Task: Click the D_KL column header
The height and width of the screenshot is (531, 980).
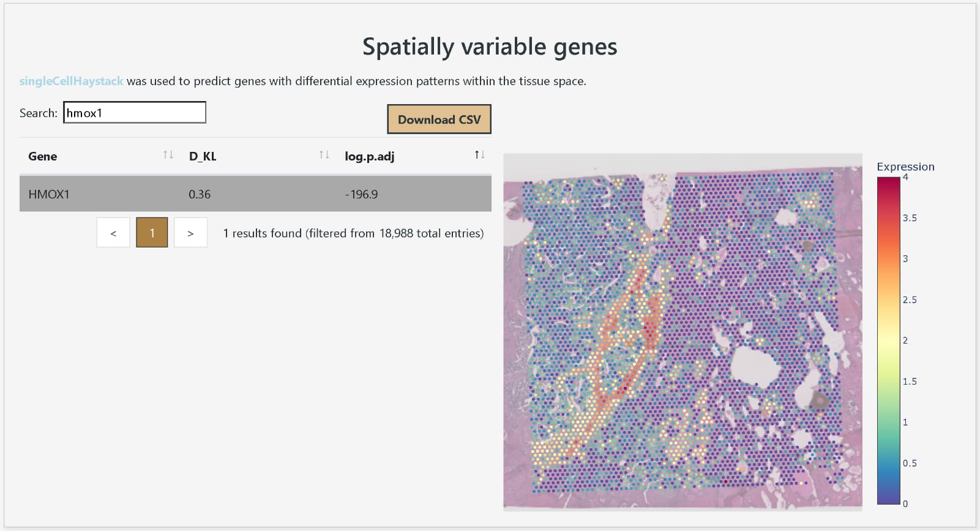Action: (x=203, y=156)
